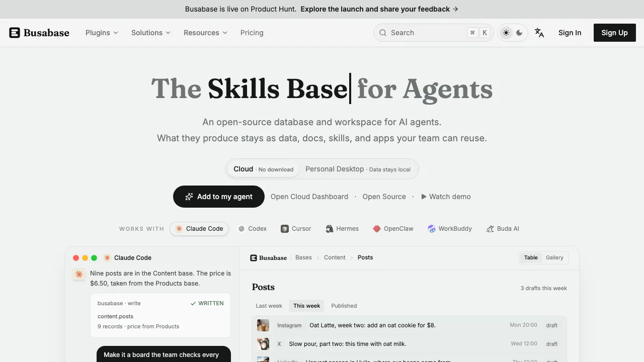The height and width of the screenshot is (362, 644).
Task: Click the Wed 12:00 schedule cell
Action: 524,344
